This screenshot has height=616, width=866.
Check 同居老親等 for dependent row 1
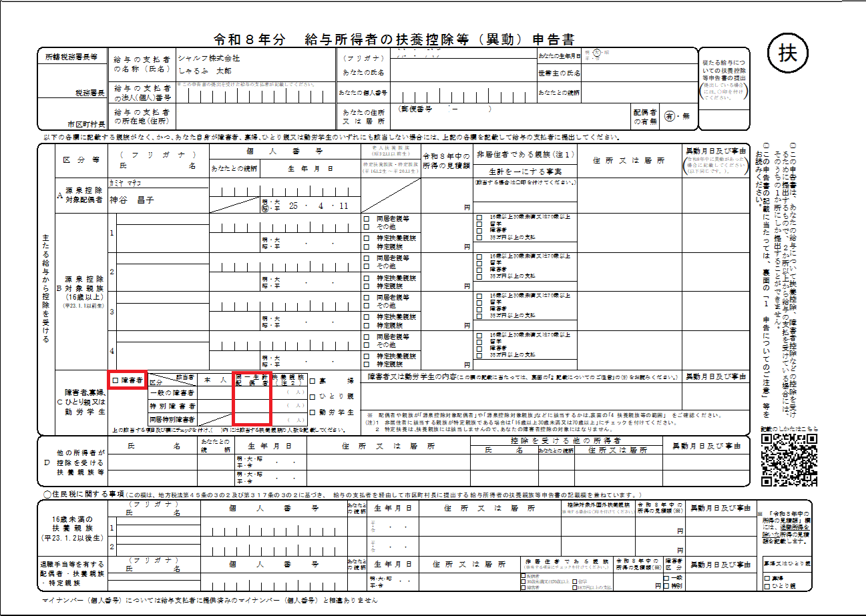coord(367,219)
